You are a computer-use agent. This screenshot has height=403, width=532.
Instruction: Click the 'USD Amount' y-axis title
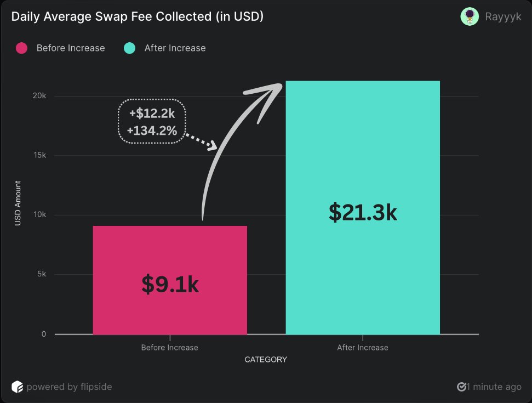[x=18, y=203]
